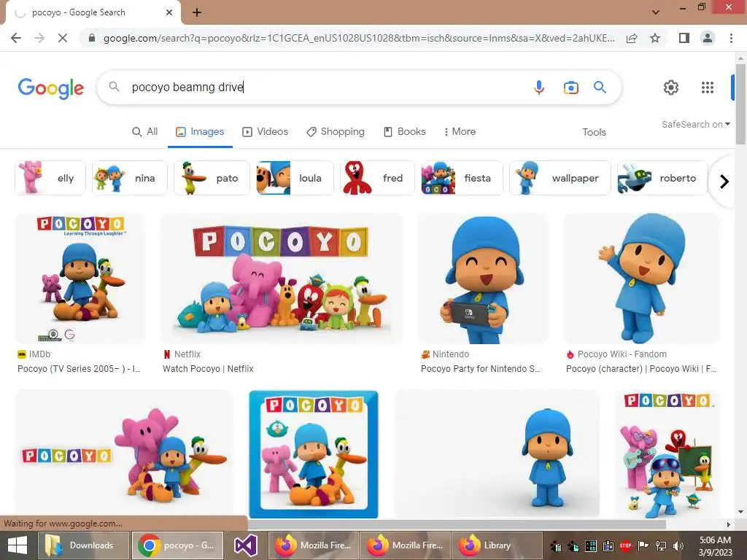Select the Images tab
The height and width of the screenshot is (560, 747).
click(200, 132)
